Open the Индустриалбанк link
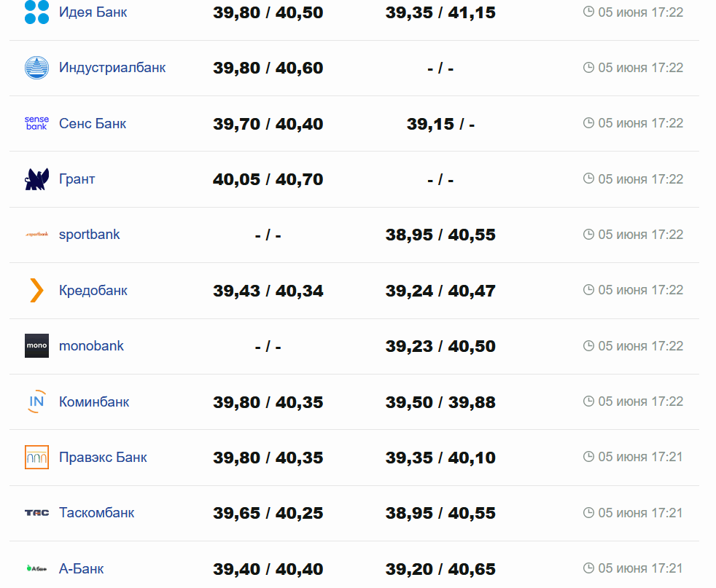The height and width of the screenshot is (588, 716). (x=112, y=68)
